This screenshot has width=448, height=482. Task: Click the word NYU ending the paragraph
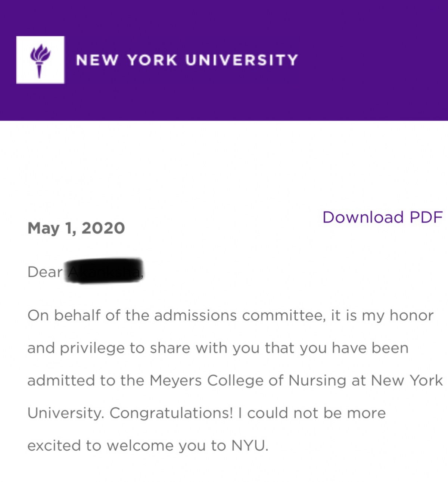click(x=249, y=445)
